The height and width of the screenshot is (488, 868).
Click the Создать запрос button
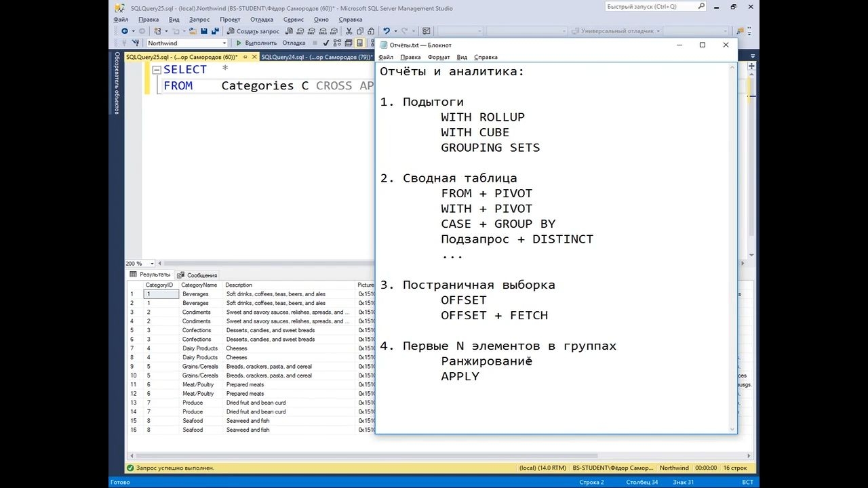point(253,31)
